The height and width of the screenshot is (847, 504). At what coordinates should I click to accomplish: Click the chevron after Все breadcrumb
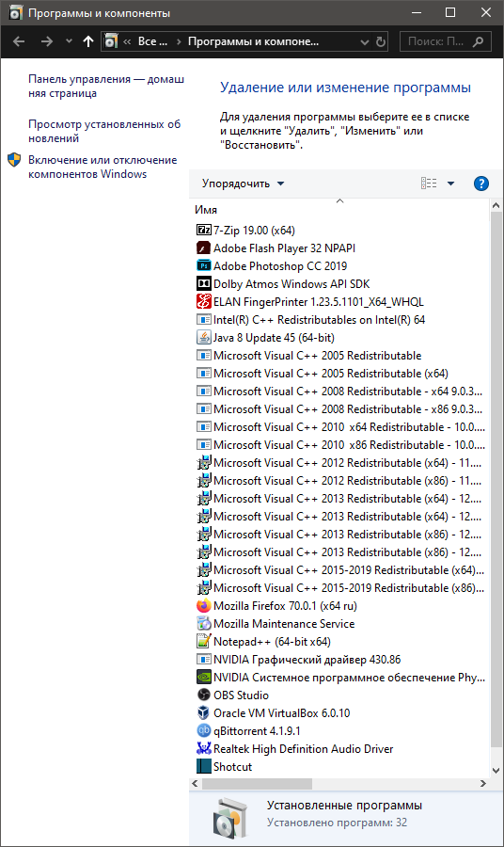pyautogui.click(x=178, y=41)
